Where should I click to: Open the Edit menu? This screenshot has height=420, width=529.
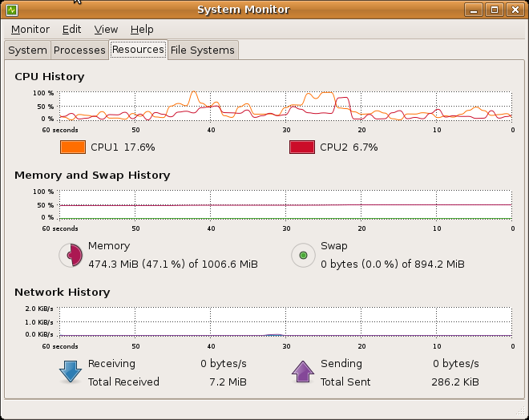point(71,30)
